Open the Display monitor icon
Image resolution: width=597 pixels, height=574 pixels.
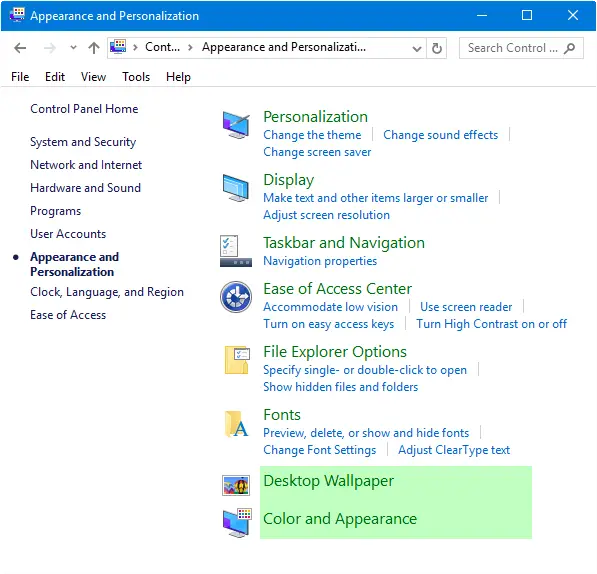click(x=236, y=188)
